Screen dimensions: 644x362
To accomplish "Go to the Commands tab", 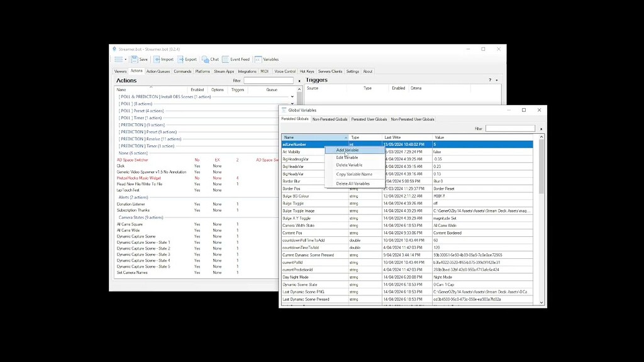I will [182, 72].
